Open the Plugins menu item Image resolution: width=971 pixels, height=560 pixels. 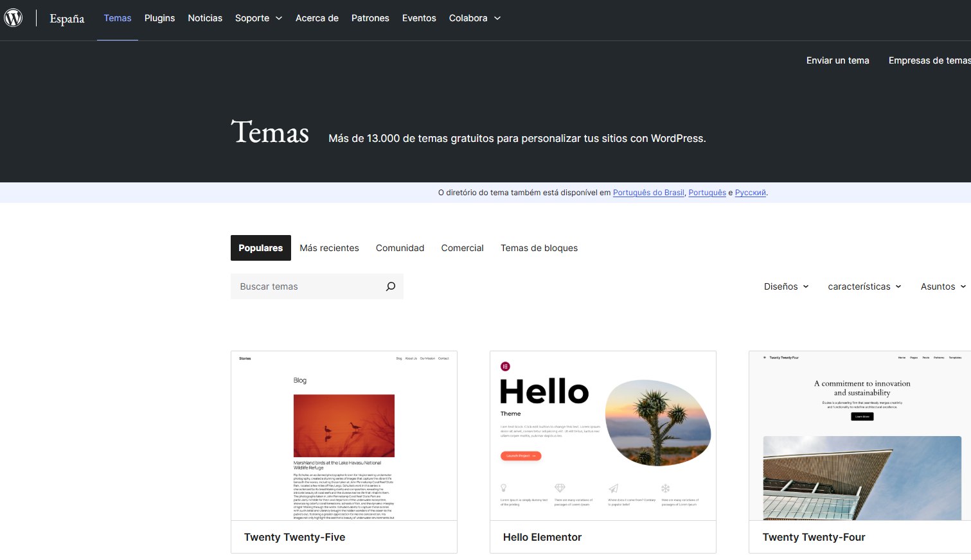[159, 18]
